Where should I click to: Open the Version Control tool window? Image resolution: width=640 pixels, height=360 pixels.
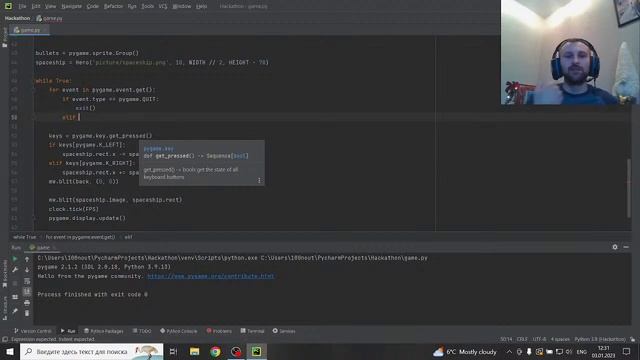pos(33,331)
